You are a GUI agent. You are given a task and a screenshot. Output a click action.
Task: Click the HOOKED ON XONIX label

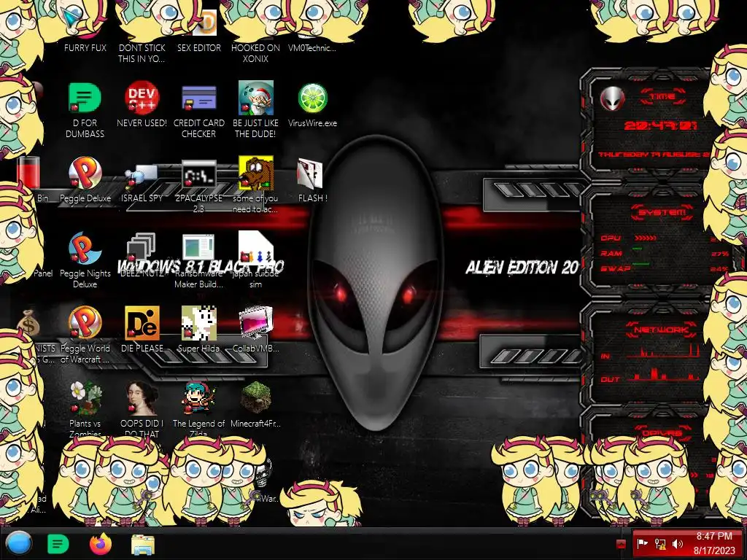pyautogui.click(x=256, y=53)
